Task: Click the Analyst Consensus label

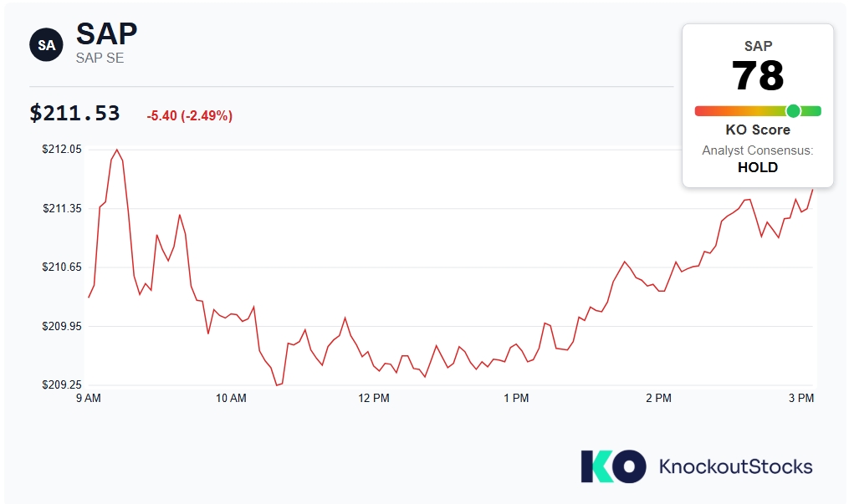Action: (x=758, y=150)
